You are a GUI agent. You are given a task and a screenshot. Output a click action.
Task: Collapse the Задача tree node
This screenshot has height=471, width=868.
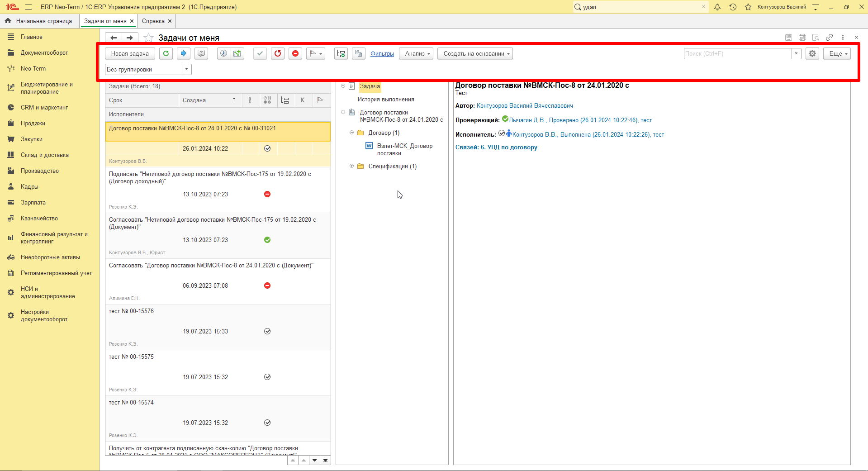[x=343, y=86]
